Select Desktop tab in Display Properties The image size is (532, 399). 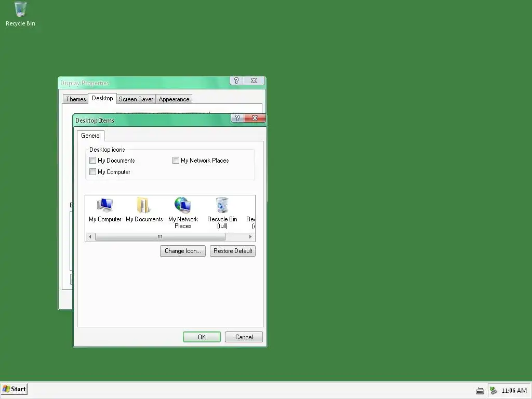tap(102, 98)
